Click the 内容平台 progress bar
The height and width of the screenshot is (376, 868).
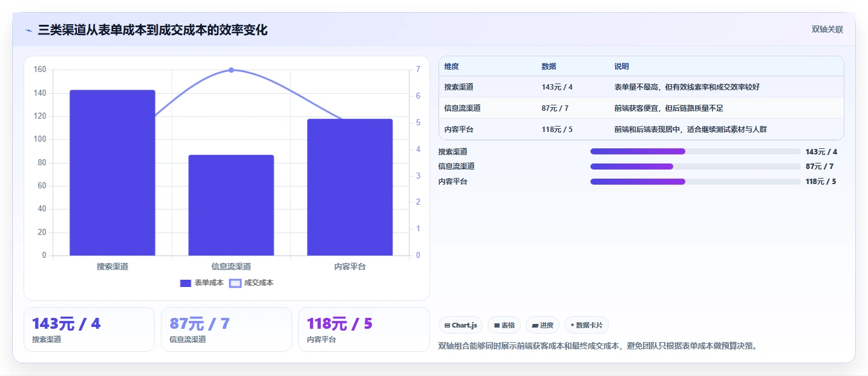(x=695, y=182)
